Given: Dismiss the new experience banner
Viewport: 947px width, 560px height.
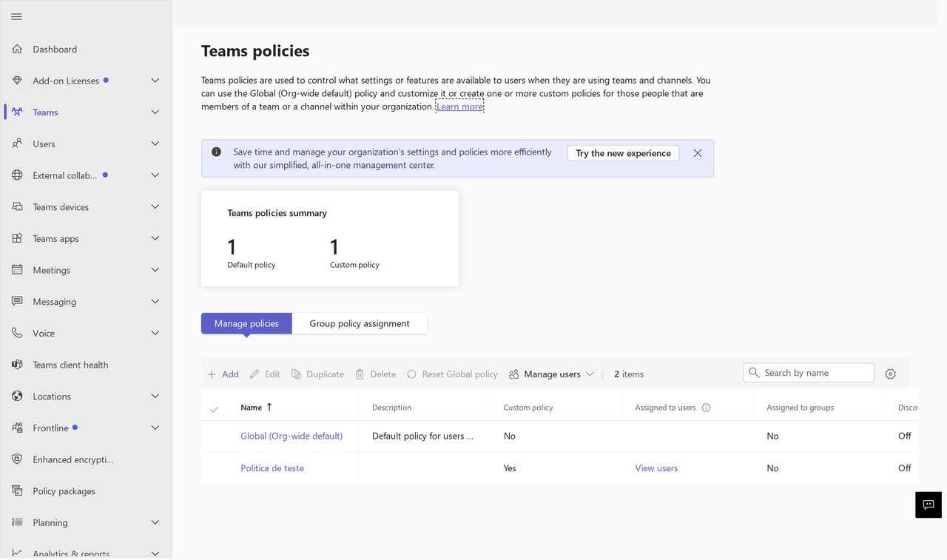Looking at the screenshot, I should tap(698, 153).
